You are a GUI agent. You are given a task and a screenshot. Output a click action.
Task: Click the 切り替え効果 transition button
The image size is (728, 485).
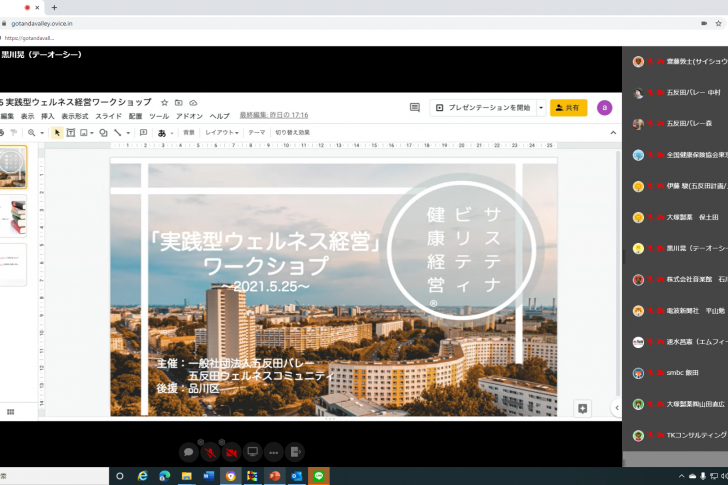pyautogui.click(x=292, y=132)
